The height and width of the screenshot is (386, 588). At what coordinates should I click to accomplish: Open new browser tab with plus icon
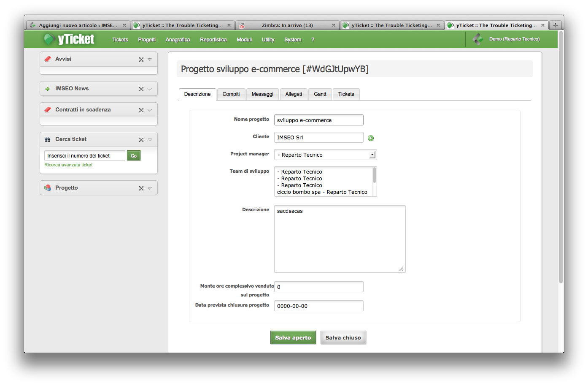[556, 25]
